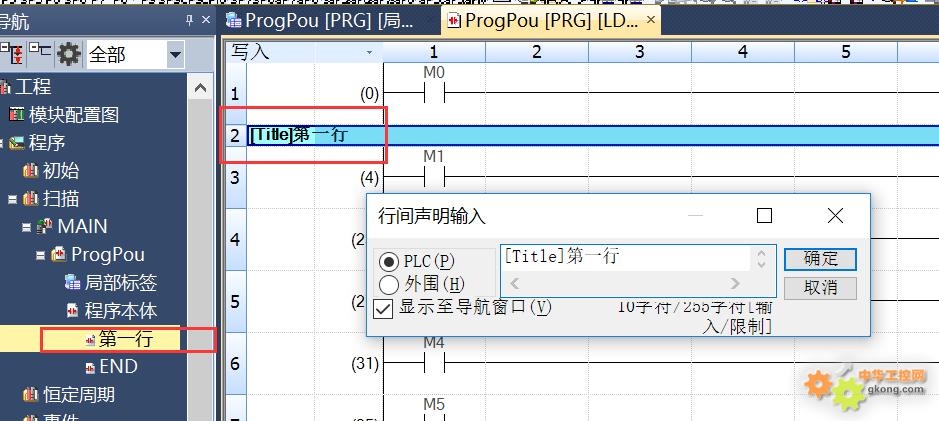The width and height of the screenshot is (939, 421).
Task: Select column header 2 in ladder editor
Action: click(x=537, y=52)
